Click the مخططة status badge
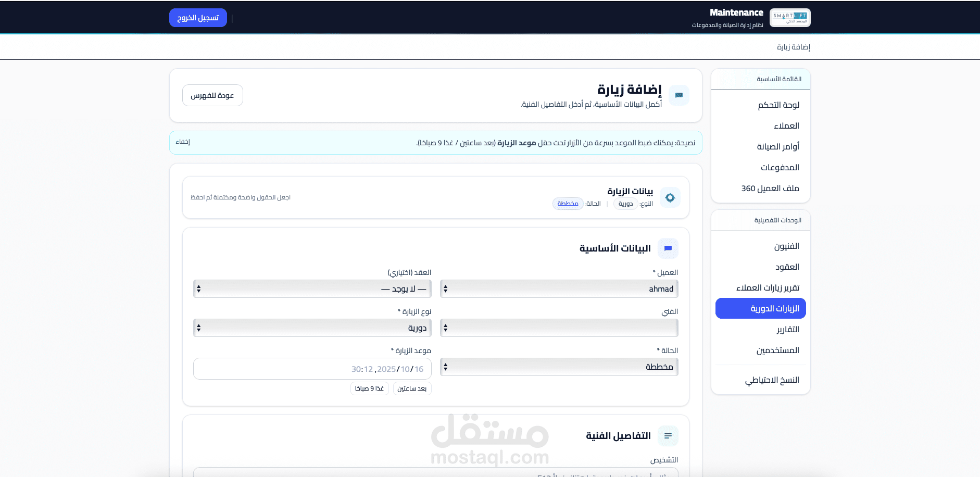The height and width of the screenshot is (477, 980). click(568, 204)
